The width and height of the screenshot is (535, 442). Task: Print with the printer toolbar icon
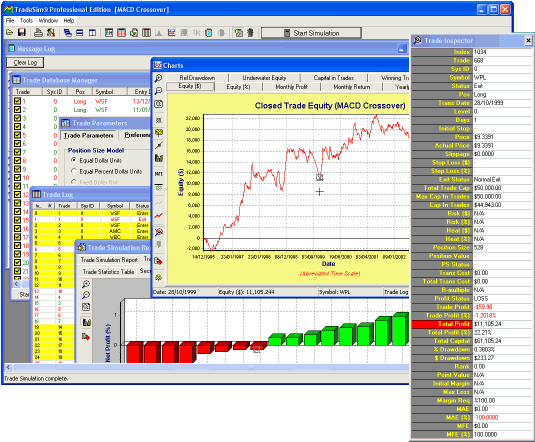38,33
